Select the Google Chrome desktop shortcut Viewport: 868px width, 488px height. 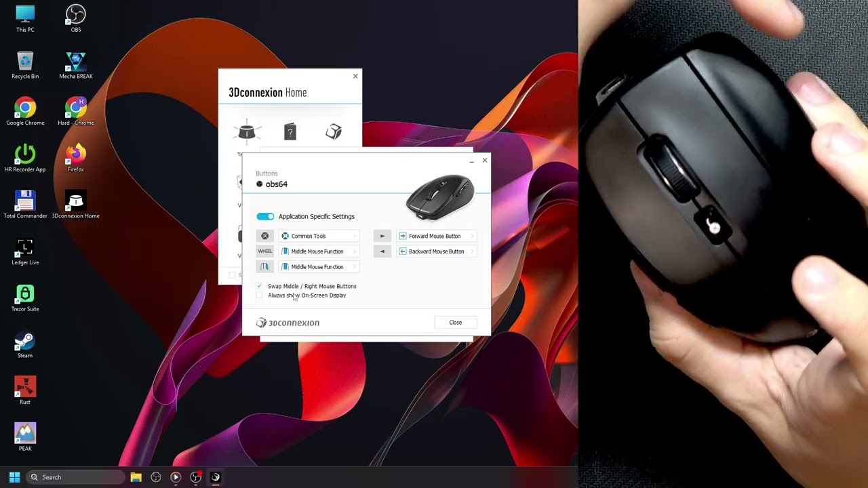(25, 113)
